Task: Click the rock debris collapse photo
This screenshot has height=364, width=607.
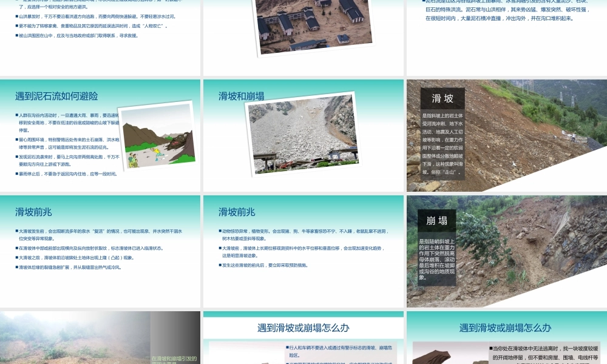Action: point(303,133)
